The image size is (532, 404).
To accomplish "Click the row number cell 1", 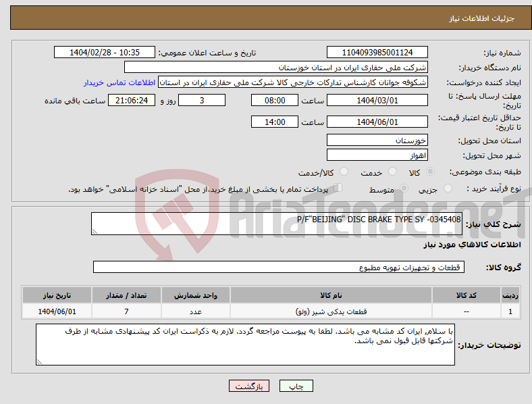I will (510, 311).
